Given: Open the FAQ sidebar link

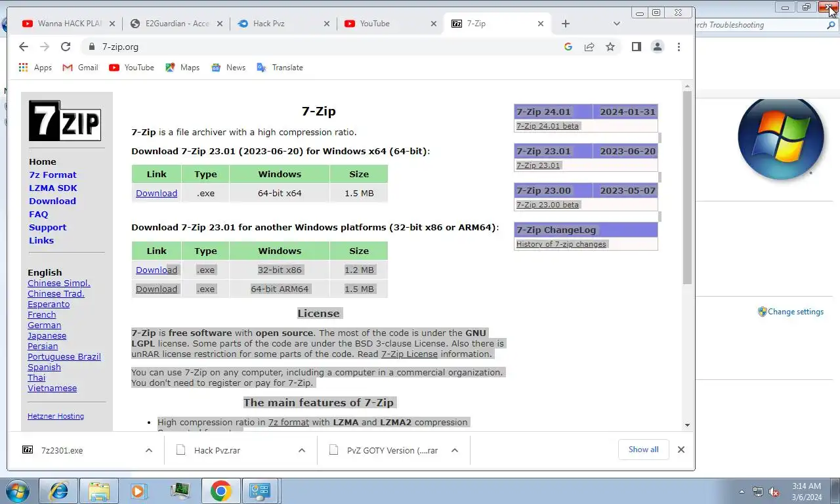Looking at the screenshot, I should 38,214.
